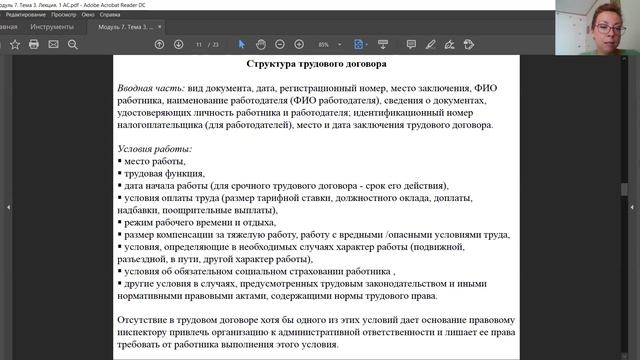Click the presenter webcam thumbnail
This screenshot has width=640, height=360.
pyautogui.click(x=598, y=27)
